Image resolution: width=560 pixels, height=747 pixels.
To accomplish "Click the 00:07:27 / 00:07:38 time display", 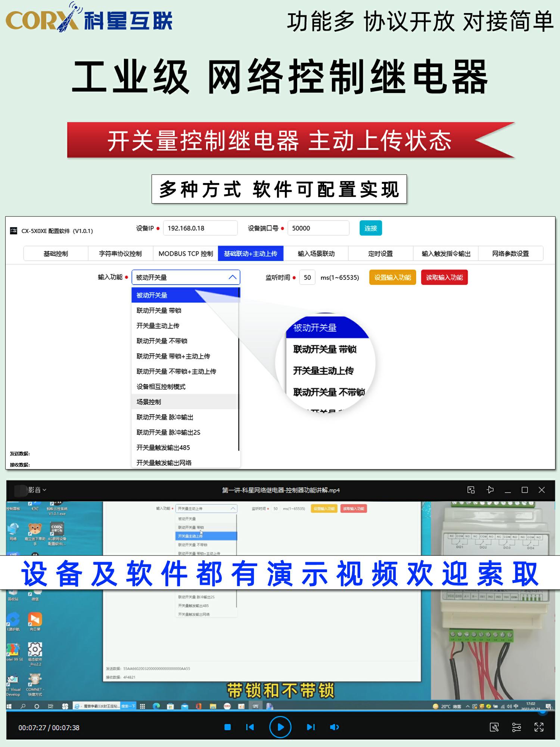I will (x=49, y=728).
